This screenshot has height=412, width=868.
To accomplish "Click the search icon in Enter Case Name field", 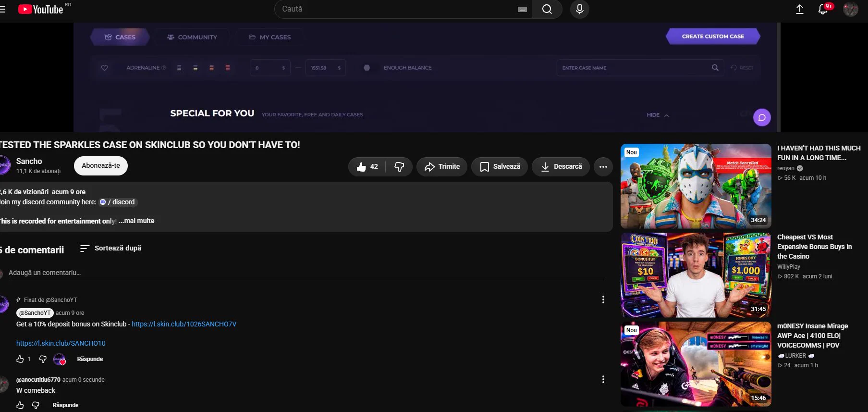I will pos(715,68).
